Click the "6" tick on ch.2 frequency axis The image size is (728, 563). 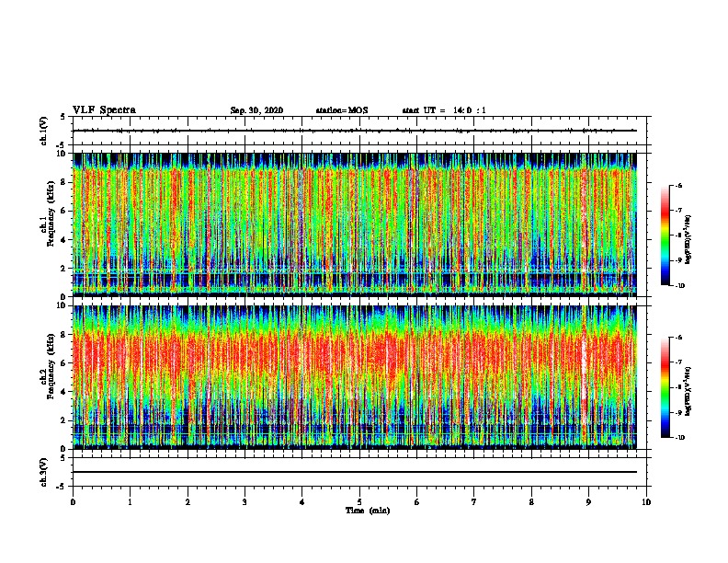[63, 363]
